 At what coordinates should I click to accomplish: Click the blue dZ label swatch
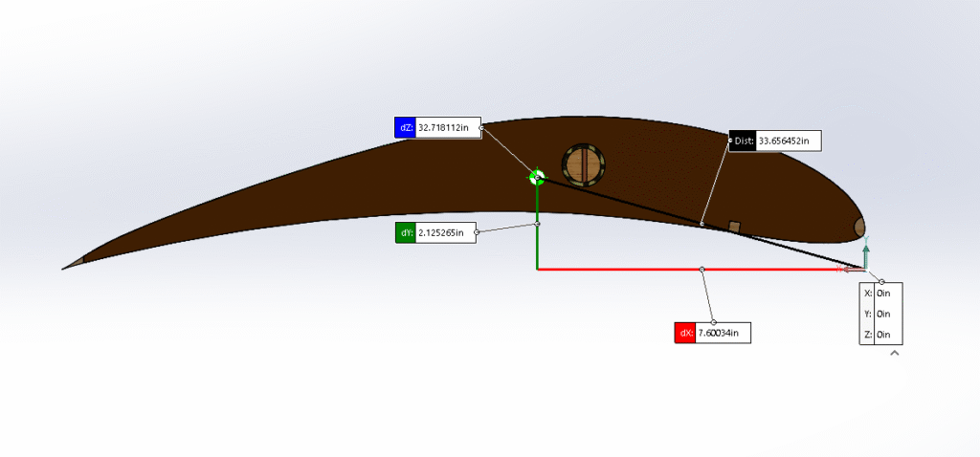pos(405,127)
